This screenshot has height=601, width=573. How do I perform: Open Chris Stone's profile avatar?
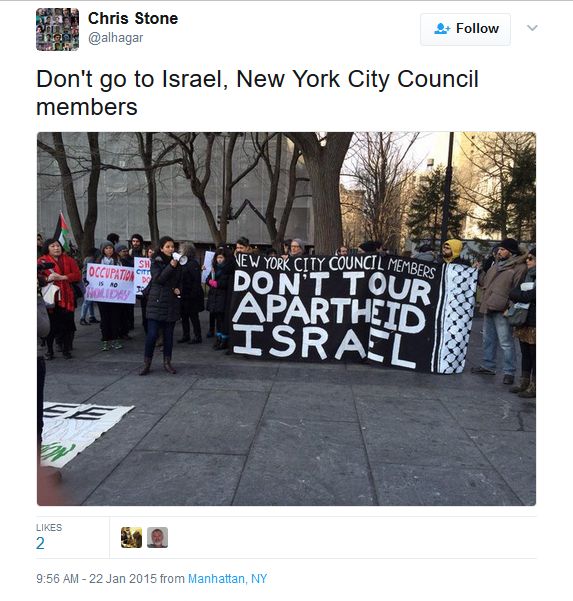tap(57, 30)
